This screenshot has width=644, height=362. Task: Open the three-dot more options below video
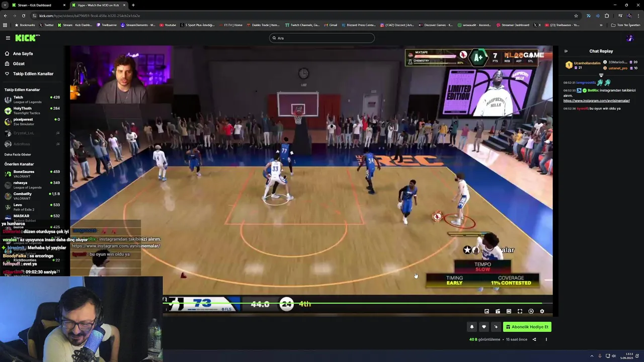(546, 339)
